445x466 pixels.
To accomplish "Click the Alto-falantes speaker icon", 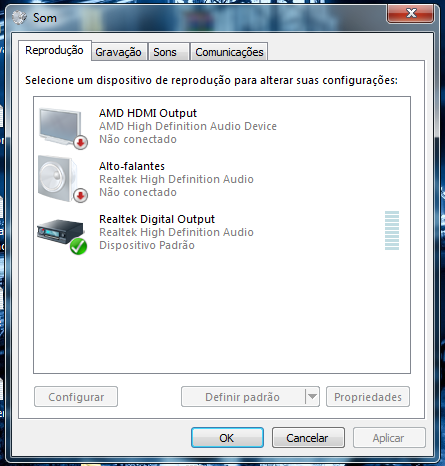I will pyautogui.click(x=59, y=178).
